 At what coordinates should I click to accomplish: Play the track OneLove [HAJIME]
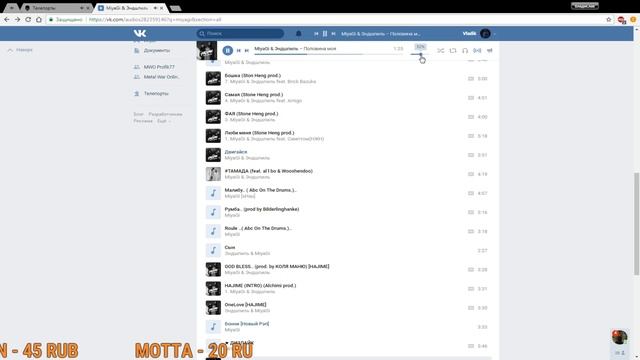tap(347, 308)
